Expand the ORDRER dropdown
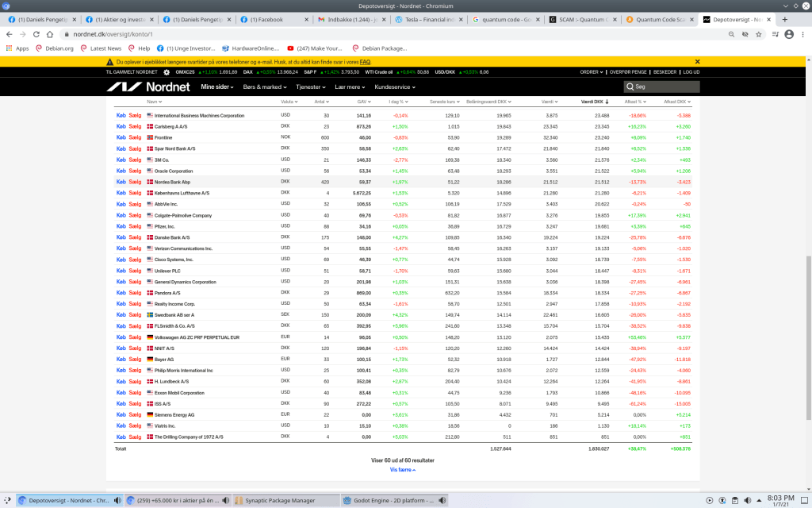This screenshot has height=508, width=812. 592,71
